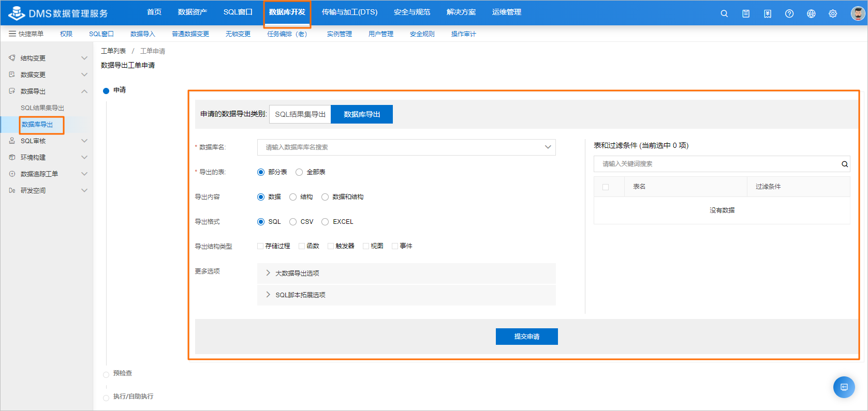The height and width of the screenshot is (411, 868).
Task: Open the help question mark icon
Action: (789, 14)
